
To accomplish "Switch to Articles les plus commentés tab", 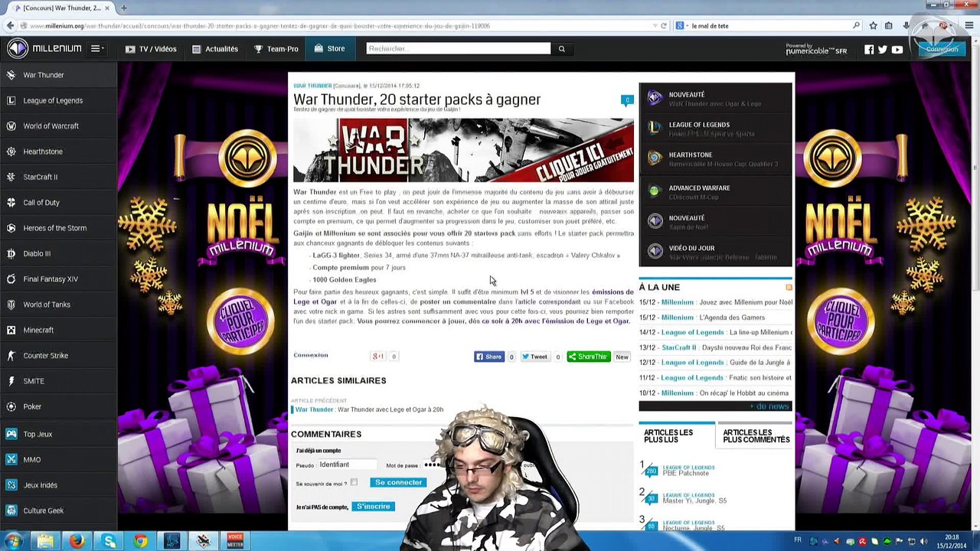I will pos(756,435).
